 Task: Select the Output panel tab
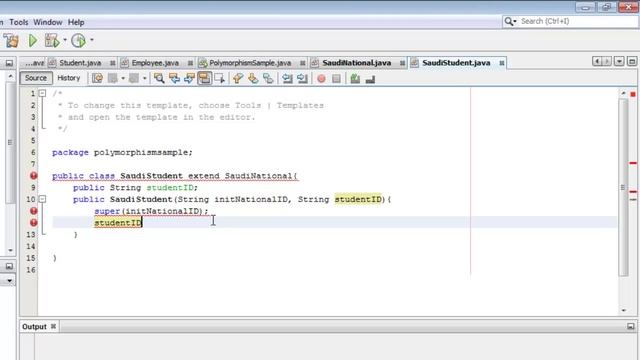(35, 327)
